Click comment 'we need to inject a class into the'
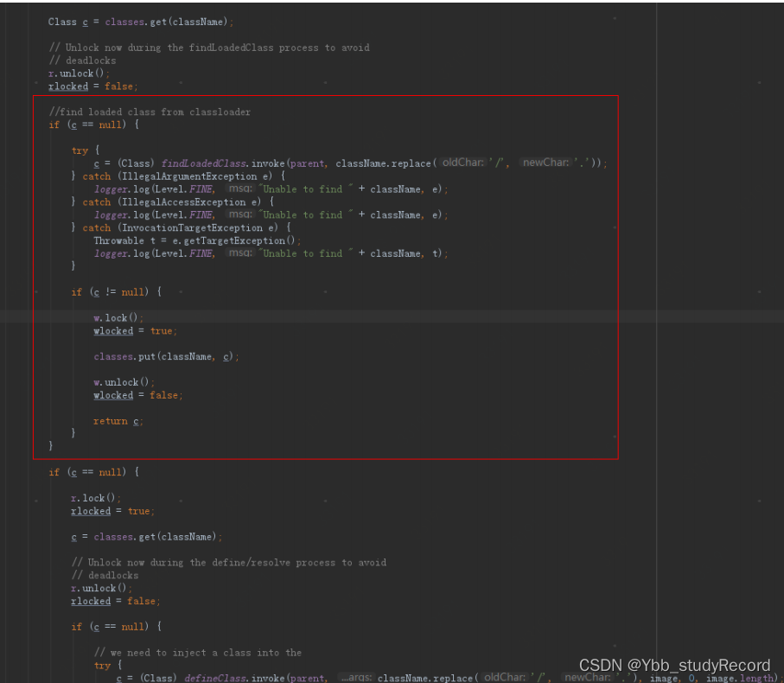Viewport: 784px width, 683px height. [x=198, y=653]
